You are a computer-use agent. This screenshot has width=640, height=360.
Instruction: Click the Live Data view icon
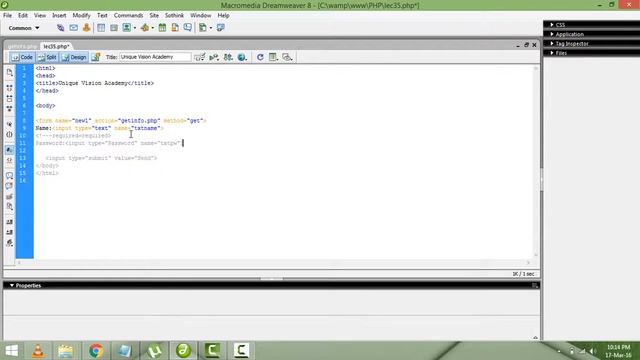click(x=96, y=57)
